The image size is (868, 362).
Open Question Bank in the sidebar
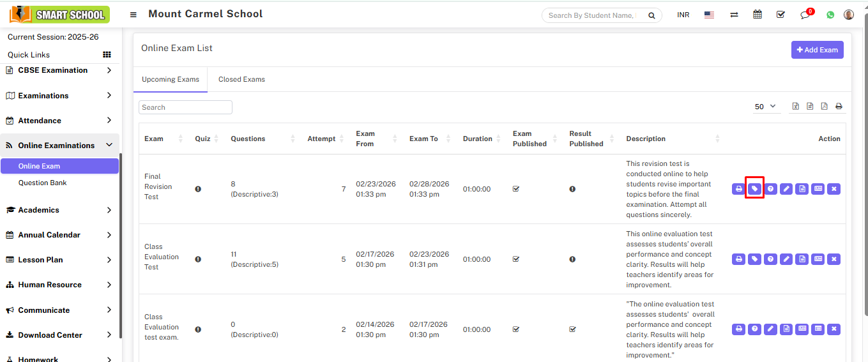(42, 183)
